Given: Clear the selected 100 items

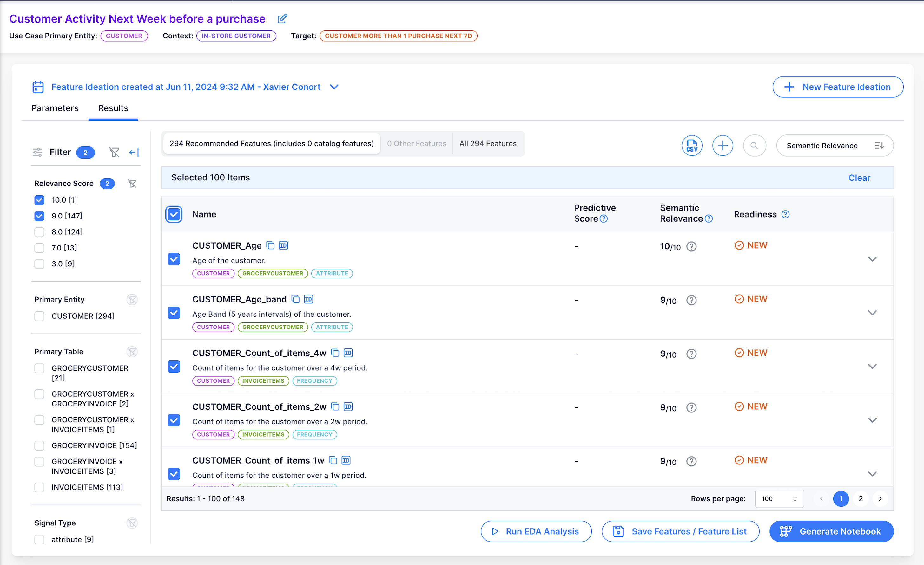Looking at the screenshot, I should (x=859, y=178).
